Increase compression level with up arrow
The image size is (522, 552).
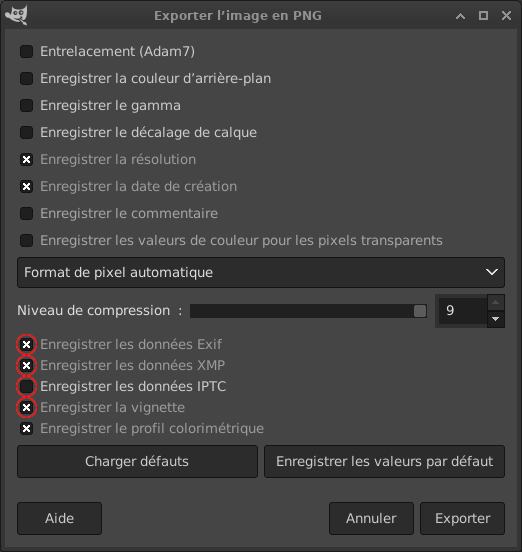tap(496, 302)
